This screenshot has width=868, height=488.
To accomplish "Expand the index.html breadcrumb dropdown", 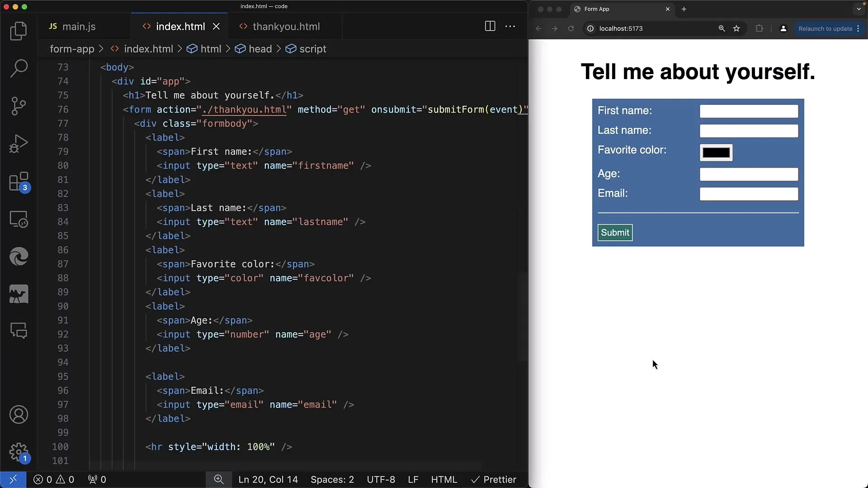I will [148, 49].
